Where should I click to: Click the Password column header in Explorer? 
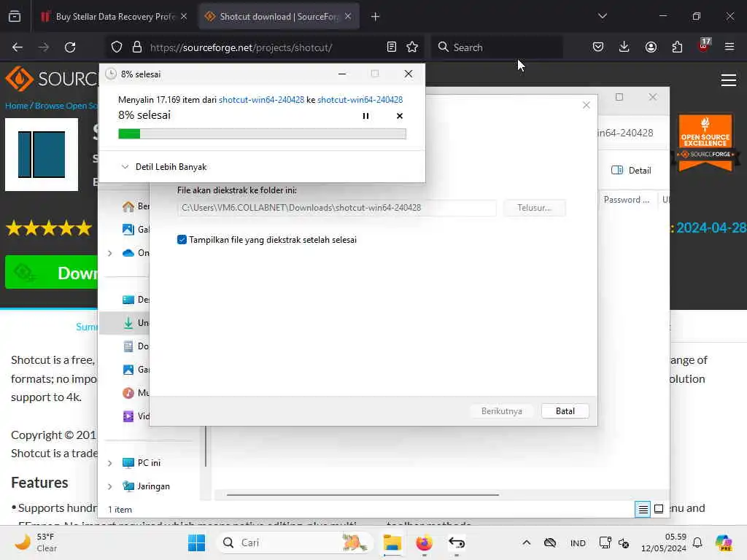[627, 200]
